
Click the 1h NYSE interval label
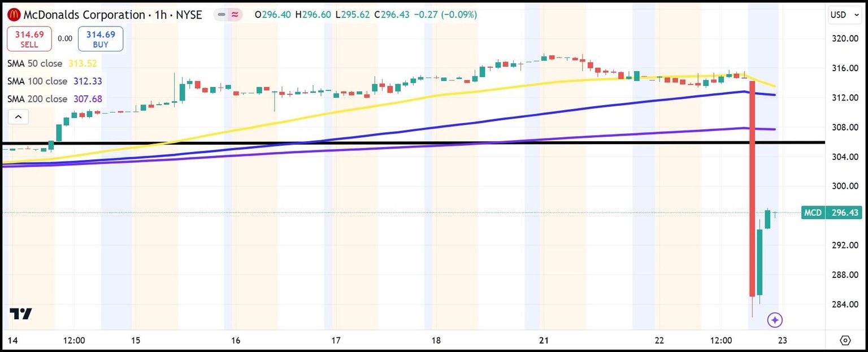[x=180, y=15]
